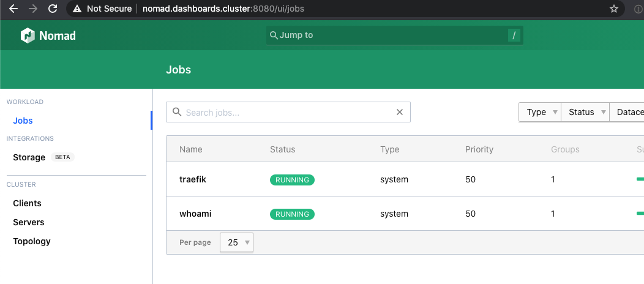Open Storage BETA in sidebar
Screen dimensions: 644x284
click(43, 157)
